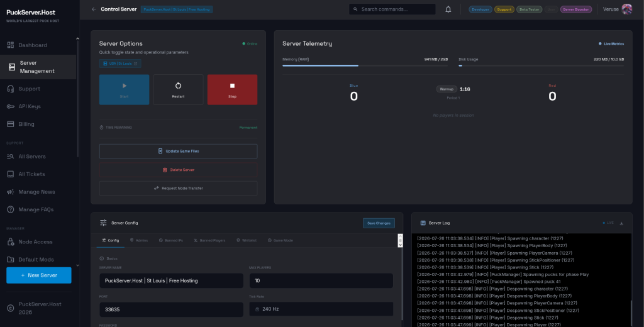Restart the server
644x327 pixels.
178,89
